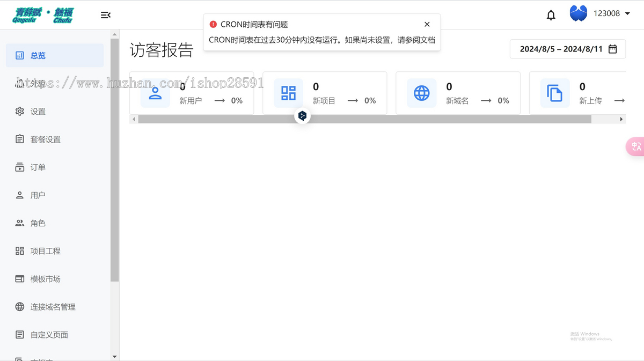Select the 总览 menu item
The width and height of the screenshot is (644, 361).
pyautogui.click(x=55, y=55)
